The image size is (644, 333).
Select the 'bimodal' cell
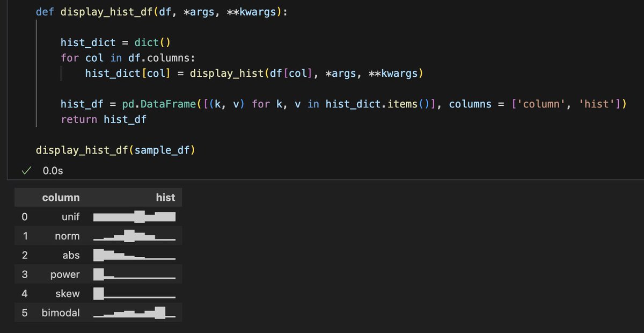point(61,313)
